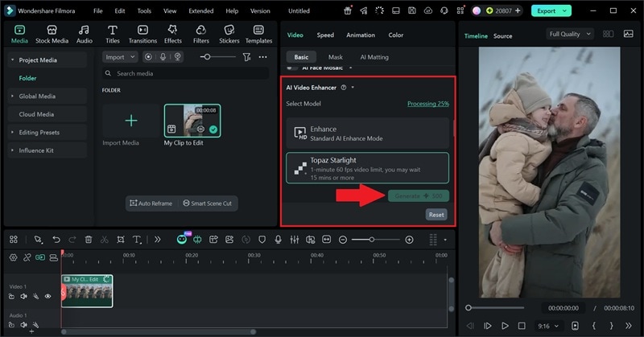
Task: Click the timeline voice record microphone icon
Action: click(278, 240)
